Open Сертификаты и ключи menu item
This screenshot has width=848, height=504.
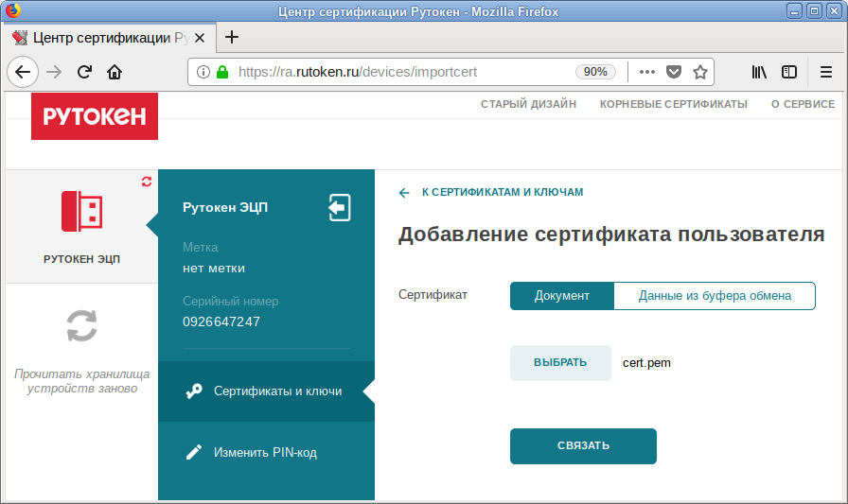[266, 391]
